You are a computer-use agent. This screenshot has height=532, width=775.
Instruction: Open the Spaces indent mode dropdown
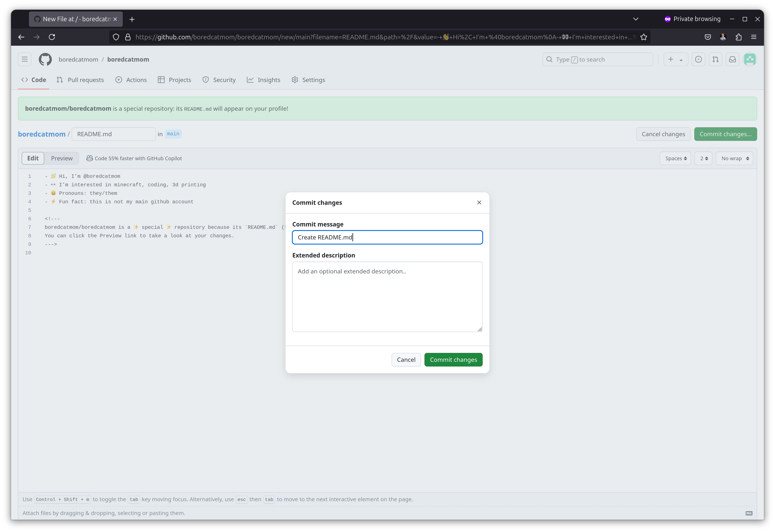click(676, 158)
